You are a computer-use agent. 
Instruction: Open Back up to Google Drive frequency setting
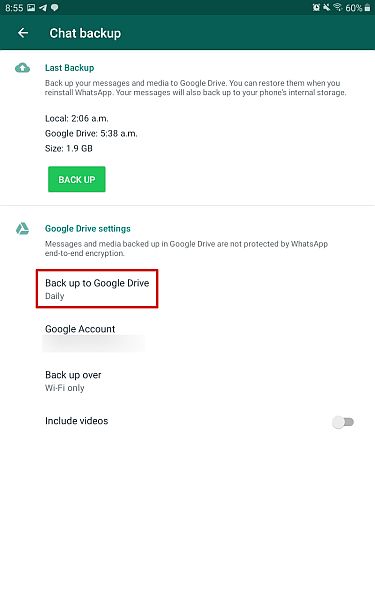click(x=97, y=289)
